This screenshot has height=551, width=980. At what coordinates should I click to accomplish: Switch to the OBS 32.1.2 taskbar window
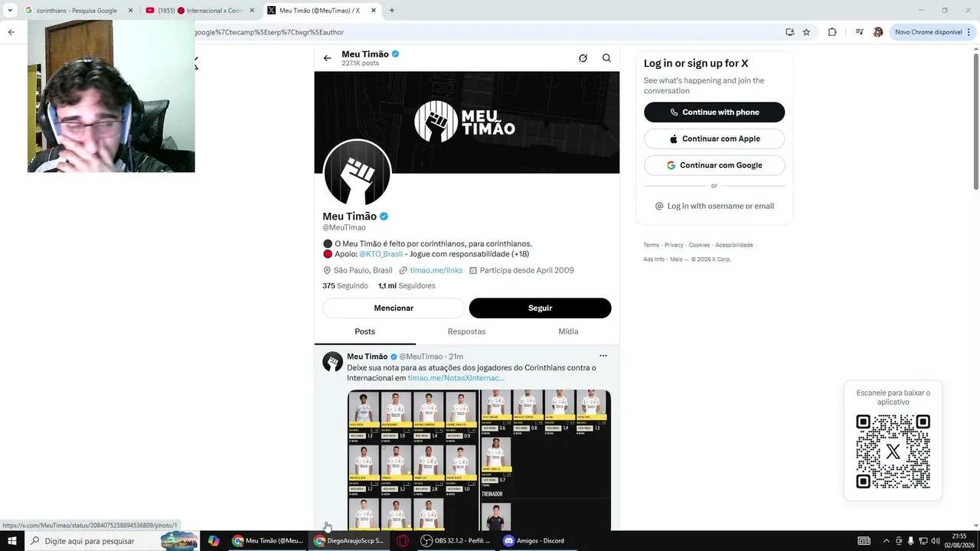pyautogui.click(x=456, y=541)
